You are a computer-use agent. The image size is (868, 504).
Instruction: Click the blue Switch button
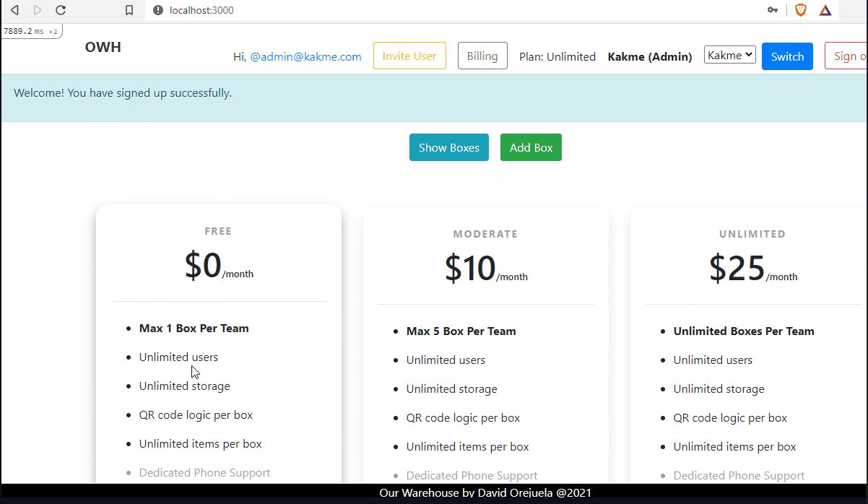point(787,56)
